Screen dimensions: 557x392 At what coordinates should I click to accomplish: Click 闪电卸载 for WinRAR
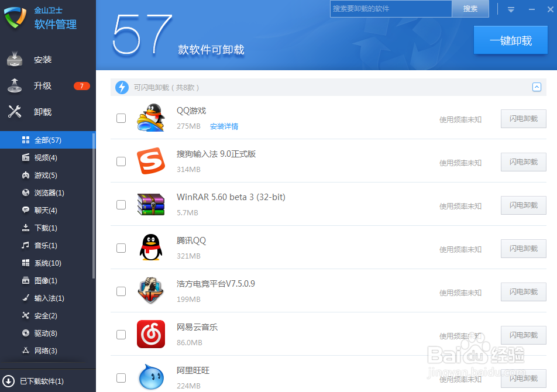(x=523, y=205)
